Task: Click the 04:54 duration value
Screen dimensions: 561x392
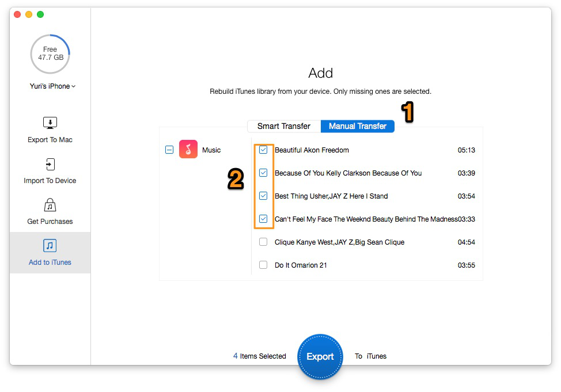Action: 466,242
